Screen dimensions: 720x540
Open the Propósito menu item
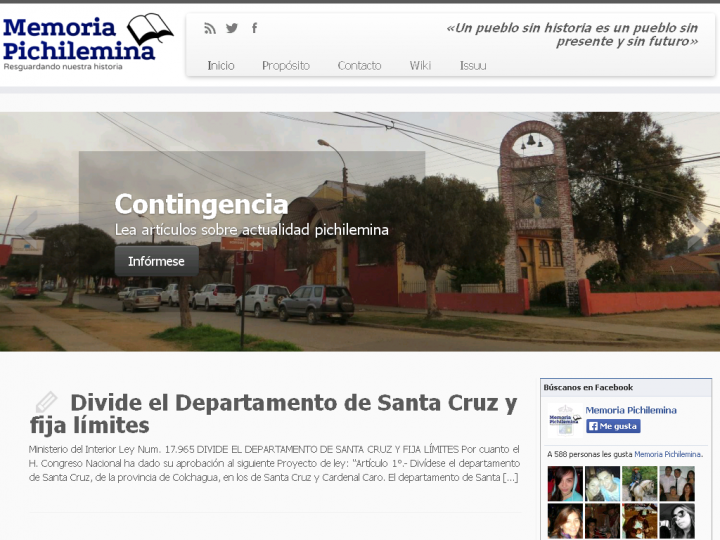tap(286, 65)
